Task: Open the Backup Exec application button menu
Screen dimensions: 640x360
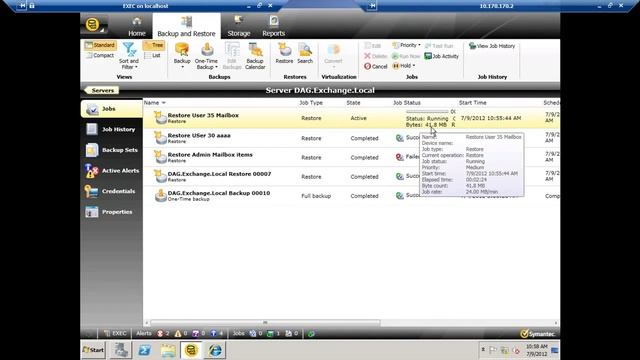Action: [93, 25]
